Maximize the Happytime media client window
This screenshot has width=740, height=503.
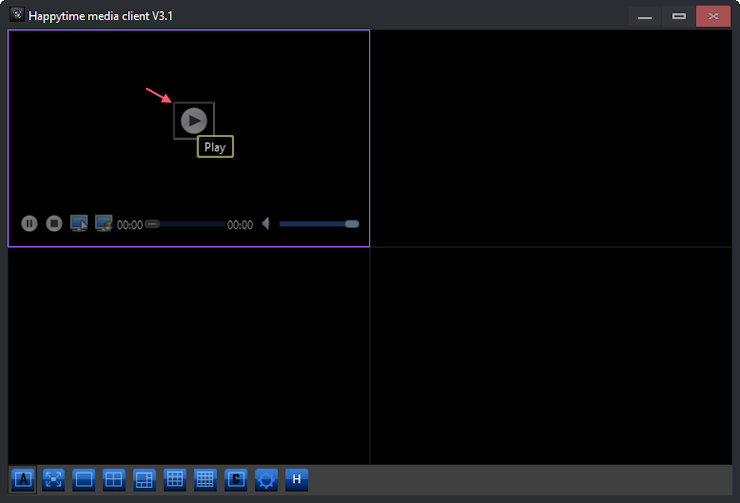point(679,17)
